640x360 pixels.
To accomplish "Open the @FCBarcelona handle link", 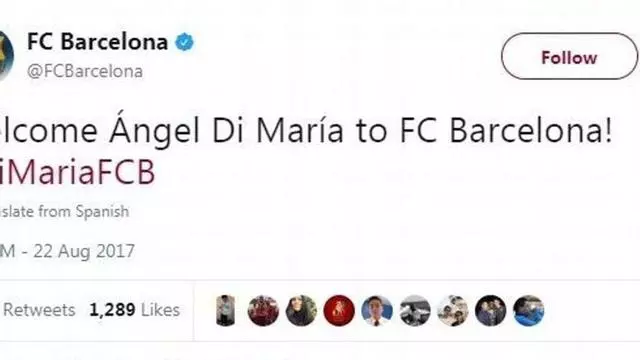I will (85, 71).
